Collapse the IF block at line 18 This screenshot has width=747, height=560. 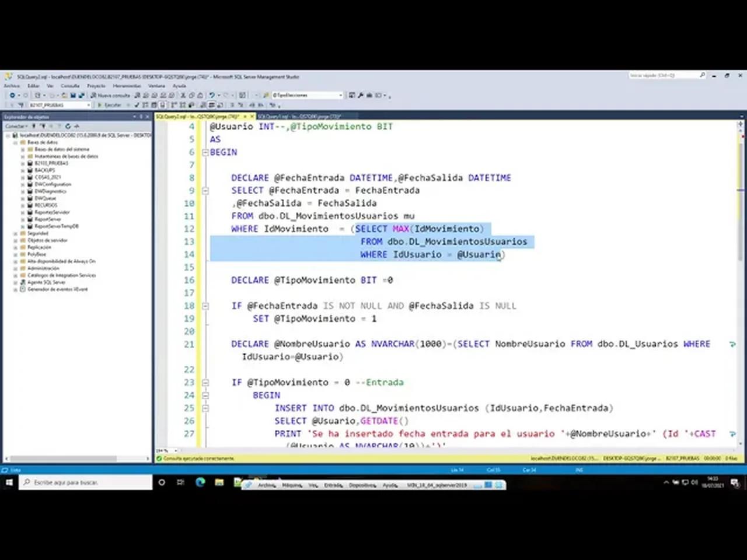pyautogui.click(x=205, y=305)
